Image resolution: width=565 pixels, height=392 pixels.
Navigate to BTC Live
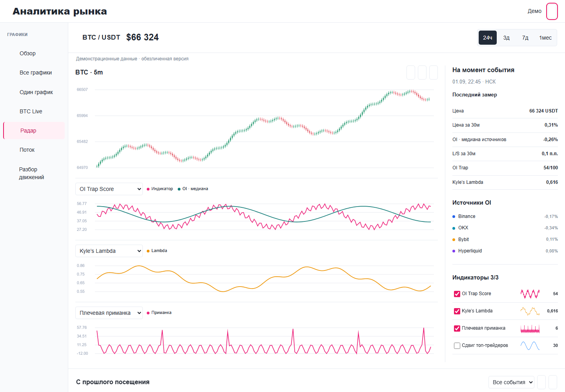point(34,111)
